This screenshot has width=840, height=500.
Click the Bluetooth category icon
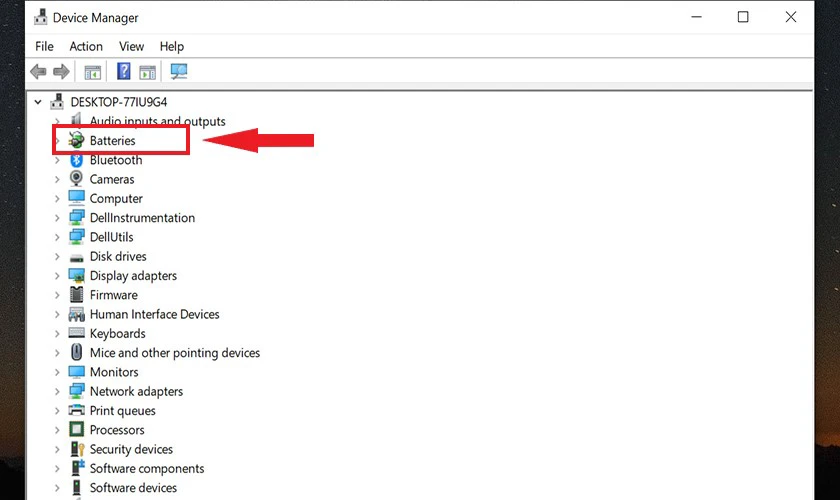coord(77,160)
